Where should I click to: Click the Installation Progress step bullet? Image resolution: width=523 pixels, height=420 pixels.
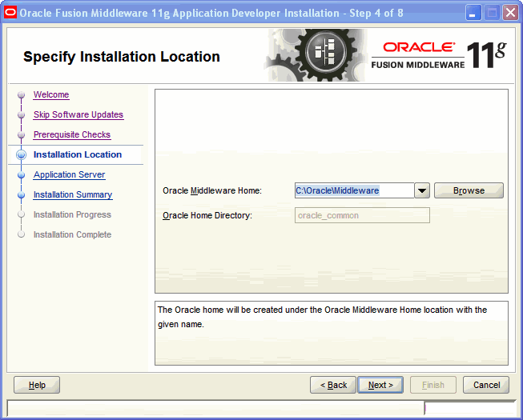[x=22, y=214]
